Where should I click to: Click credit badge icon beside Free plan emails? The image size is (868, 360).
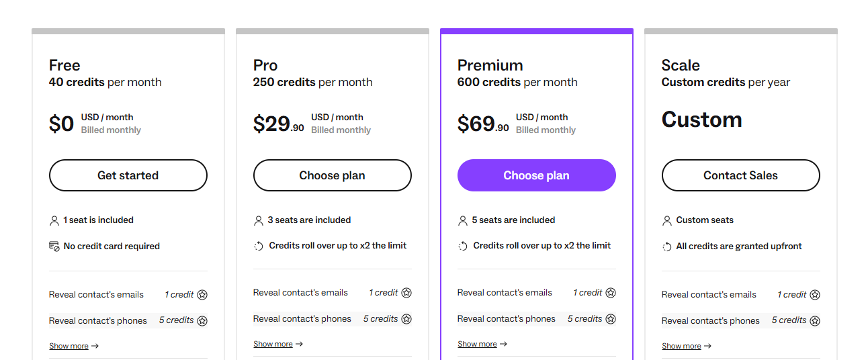[x=202, y=295]
